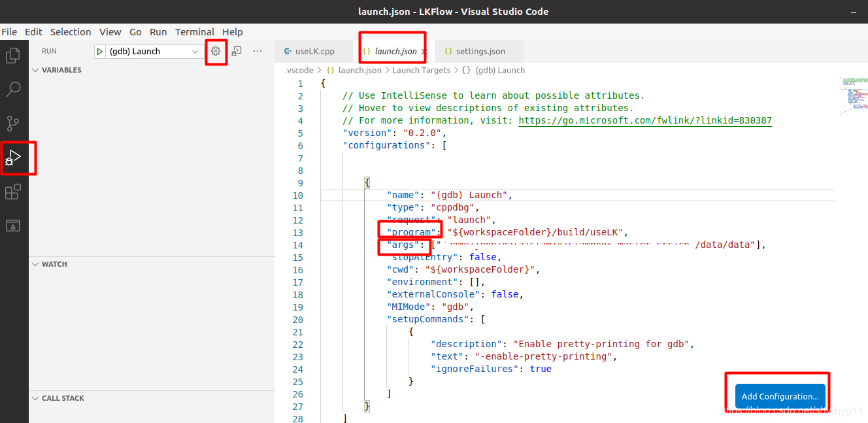Open the Extensions view

click(13, 192)
